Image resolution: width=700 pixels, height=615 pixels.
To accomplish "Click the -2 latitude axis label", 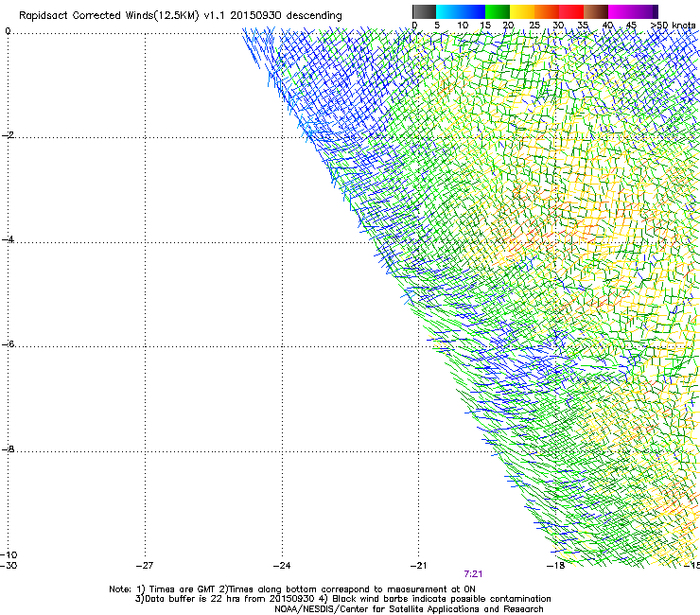I will pos(8,135).
